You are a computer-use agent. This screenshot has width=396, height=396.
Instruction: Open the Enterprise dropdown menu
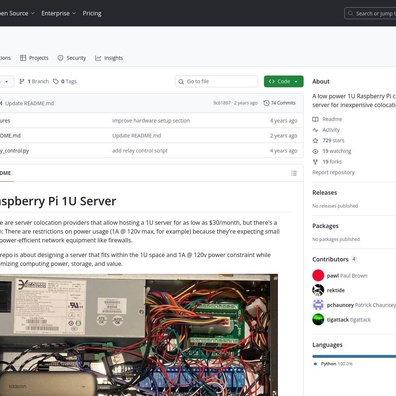(x=58, y=13)
